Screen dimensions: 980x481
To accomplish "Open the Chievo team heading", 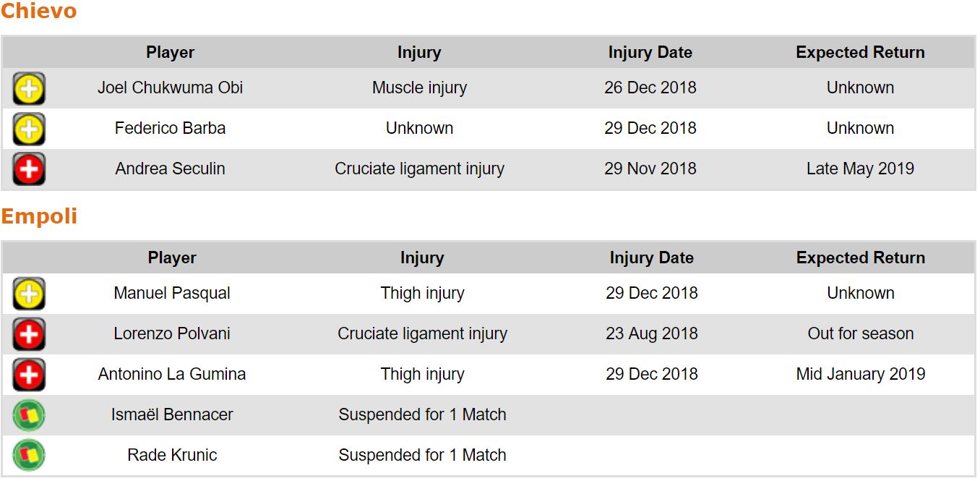I will click(38, 12).
